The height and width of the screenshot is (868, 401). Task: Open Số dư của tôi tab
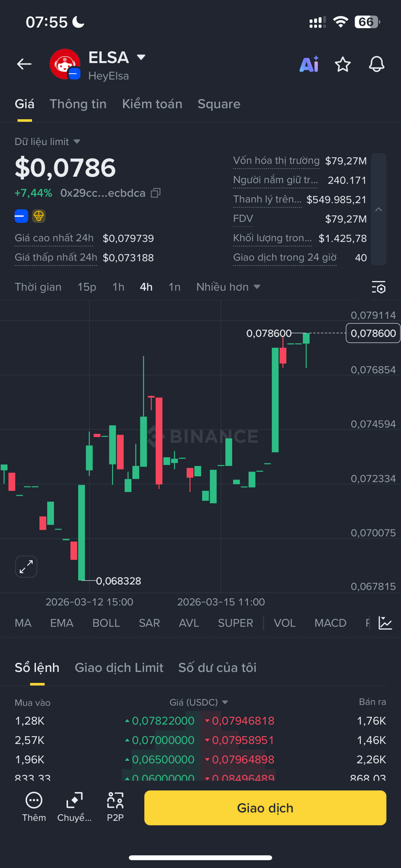[217, 667]
